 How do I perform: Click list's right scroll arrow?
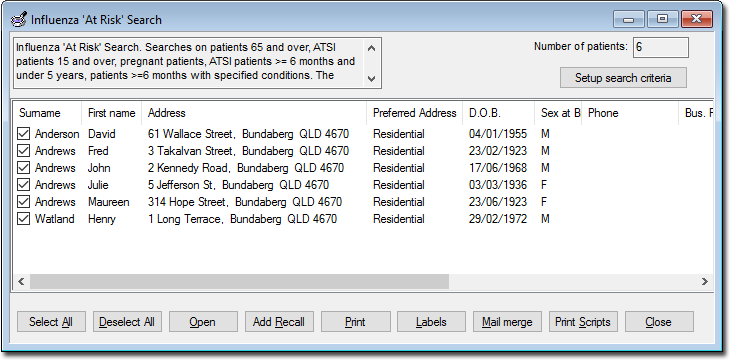pyautogui.click(x=704, y=281)
